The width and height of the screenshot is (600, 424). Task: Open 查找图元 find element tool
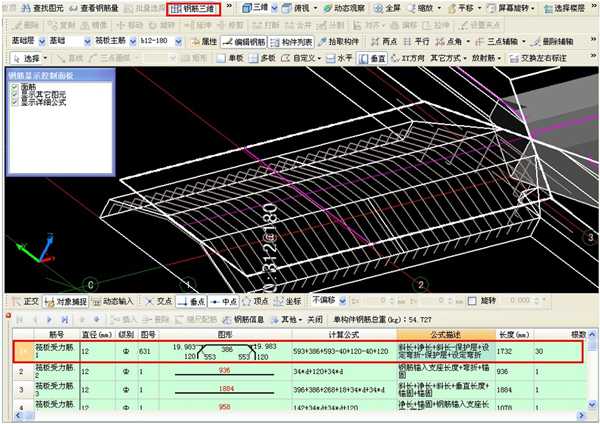pos(42,8)
